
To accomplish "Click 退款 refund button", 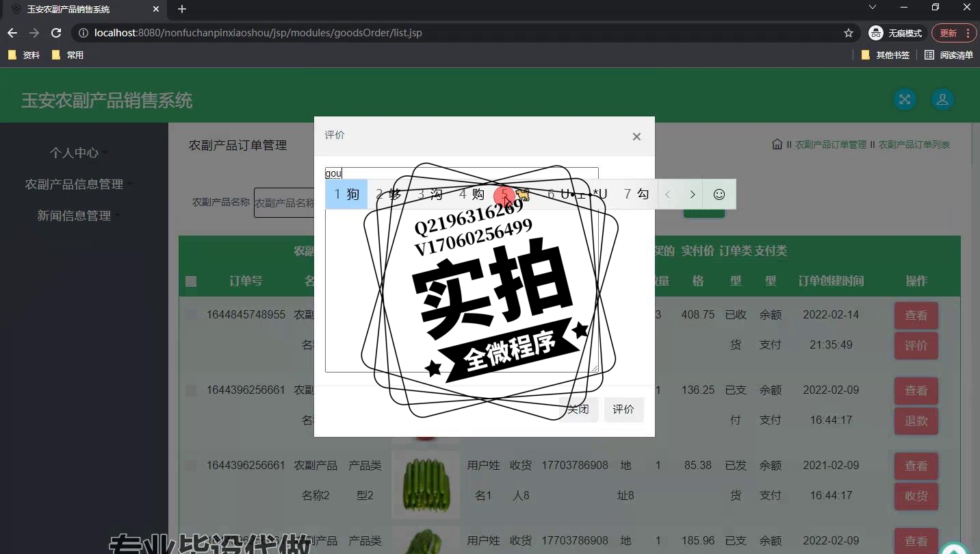I will (x=916, y=421).
